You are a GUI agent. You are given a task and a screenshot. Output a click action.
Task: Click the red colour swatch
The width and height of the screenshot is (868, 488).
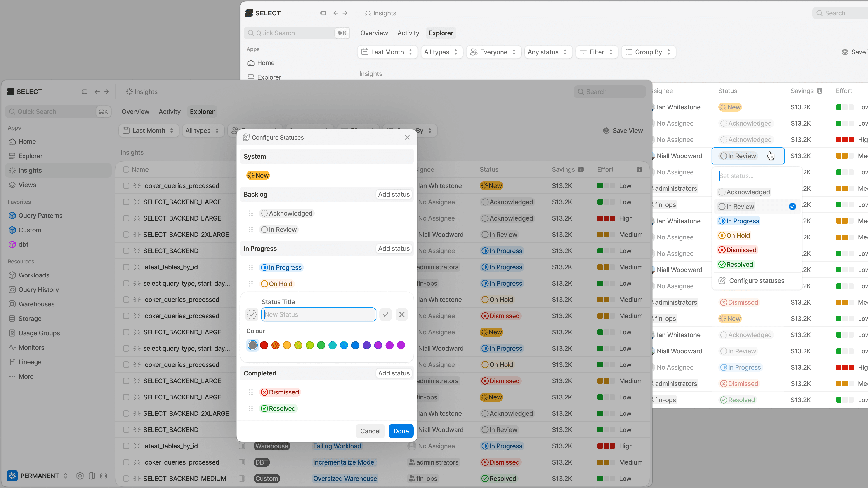pyautogui.click(x=264, y=345)
